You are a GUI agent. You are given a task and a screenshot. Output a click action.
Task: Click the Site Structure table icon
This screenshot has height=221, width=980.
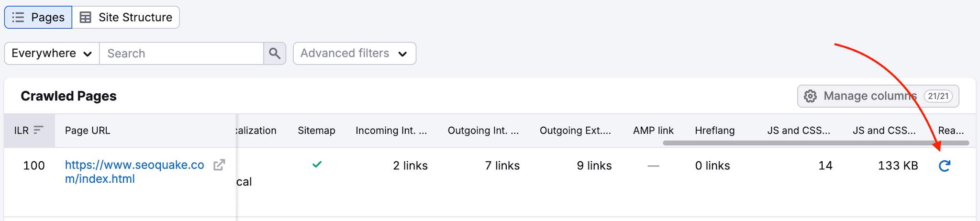point(86,17)
